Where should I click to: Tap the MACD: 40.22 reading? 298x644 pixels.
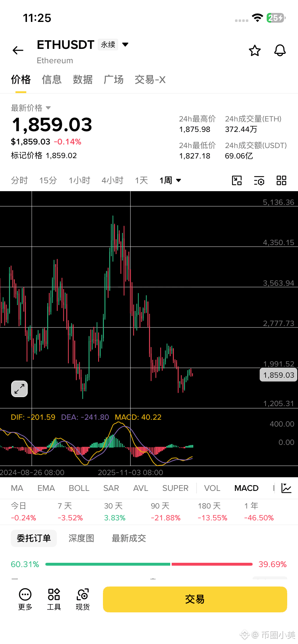[x=138, y=417]
